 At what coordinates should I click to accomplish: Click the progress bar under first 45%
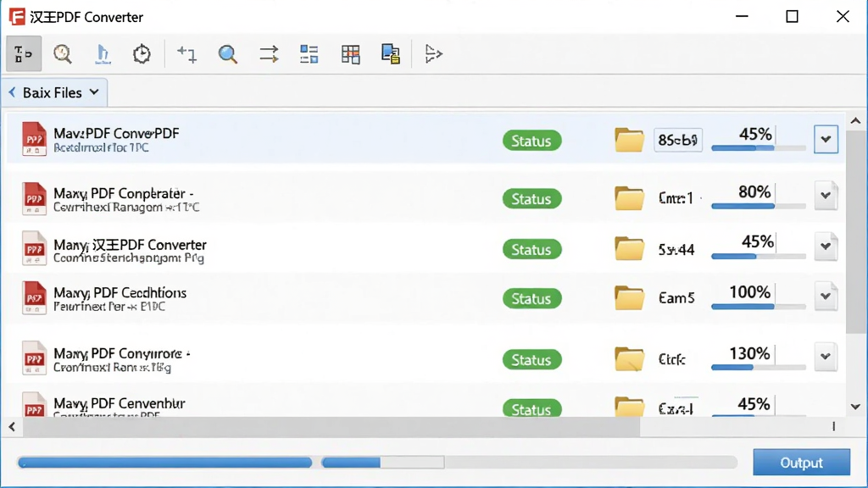pos(759,147)
